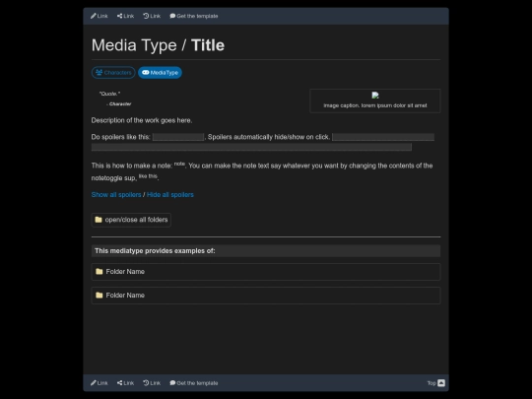Click Hide all spoilers link
Screen dimensions: 532x399
click(x=170, y=195)
